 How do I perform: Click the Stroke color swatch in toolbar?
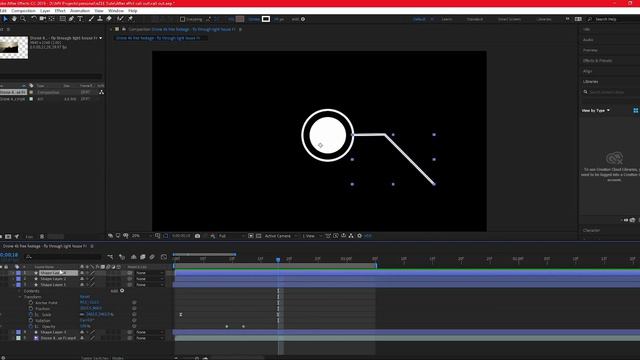266,19
